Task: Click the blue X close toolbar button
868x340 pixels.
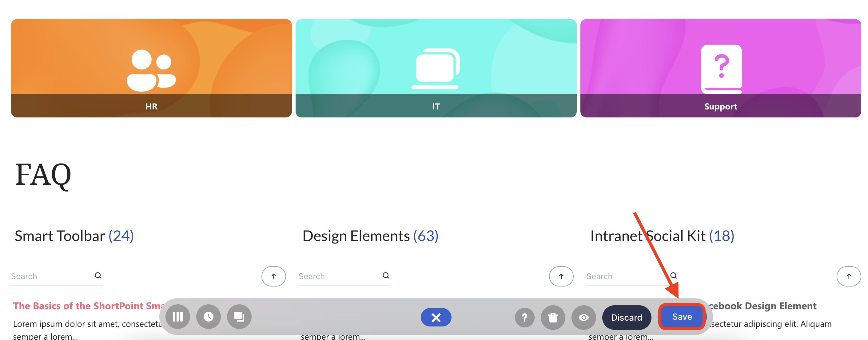Action: (436, 317)
